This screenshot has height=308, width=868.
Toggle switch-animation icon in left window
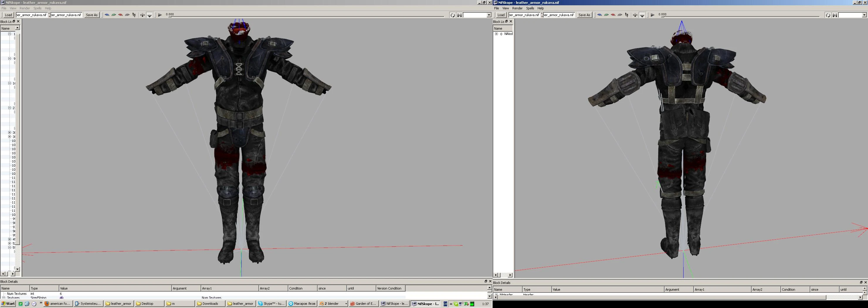point(459,15)
